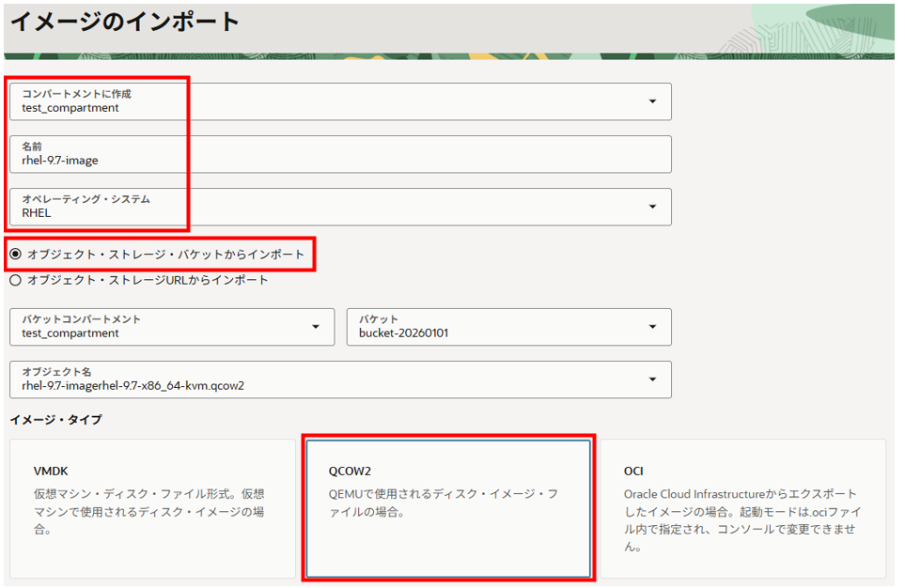Click the イメージ・タイプ section label

(x=55, y=419)
